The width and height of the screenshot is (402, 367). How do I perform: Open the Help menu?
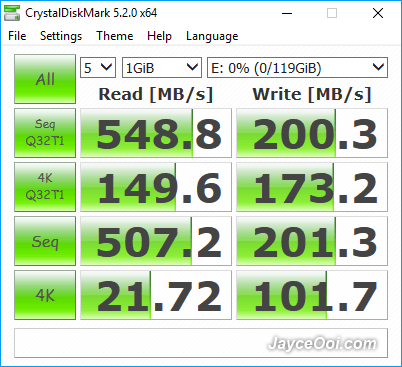point(159,36)
